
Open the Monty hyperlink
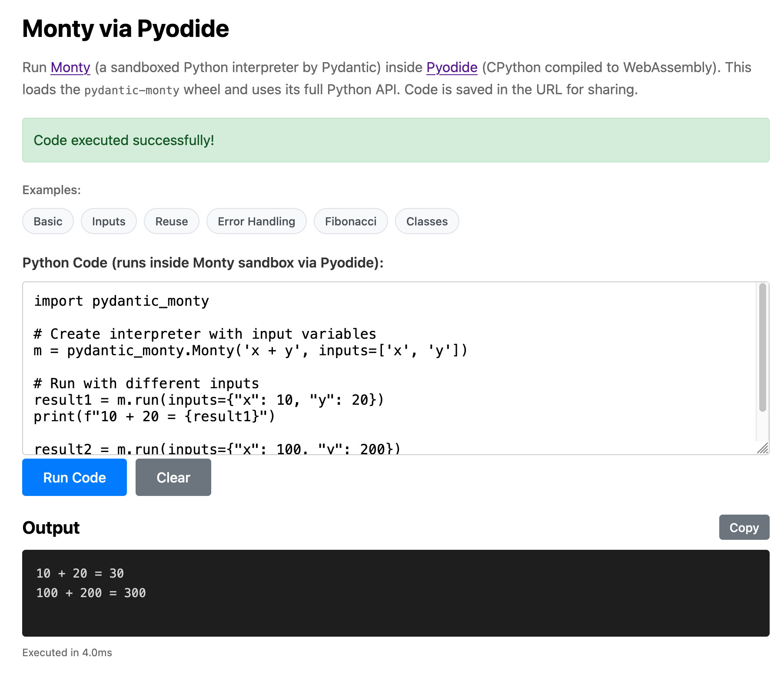click(x=70, y=67)
